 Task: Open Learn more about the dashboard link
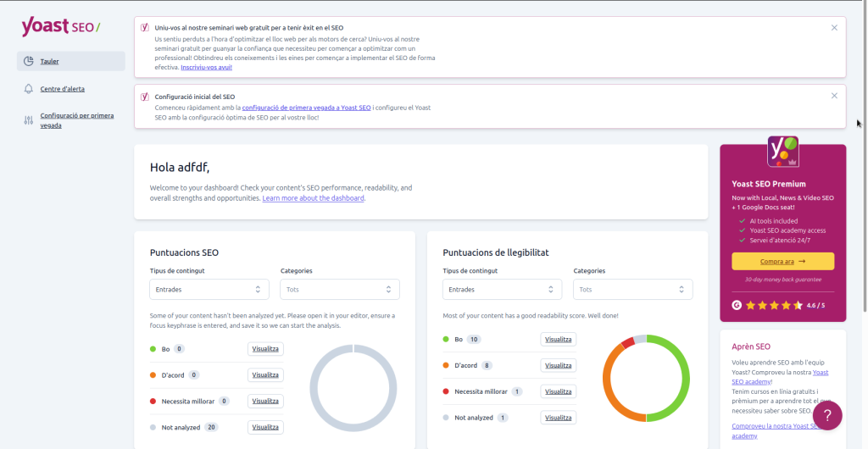tap(313, 198)
